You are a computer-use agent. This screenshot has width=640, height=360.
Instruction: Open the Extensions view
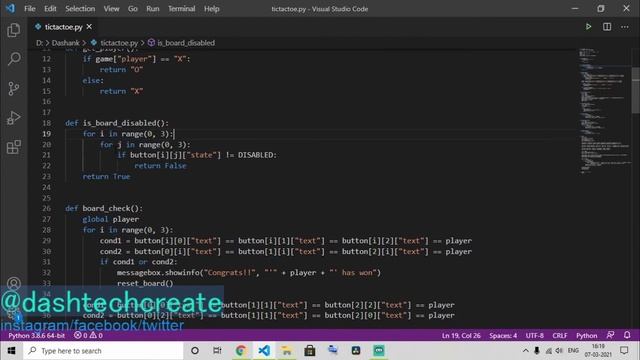tap(13, 147)
